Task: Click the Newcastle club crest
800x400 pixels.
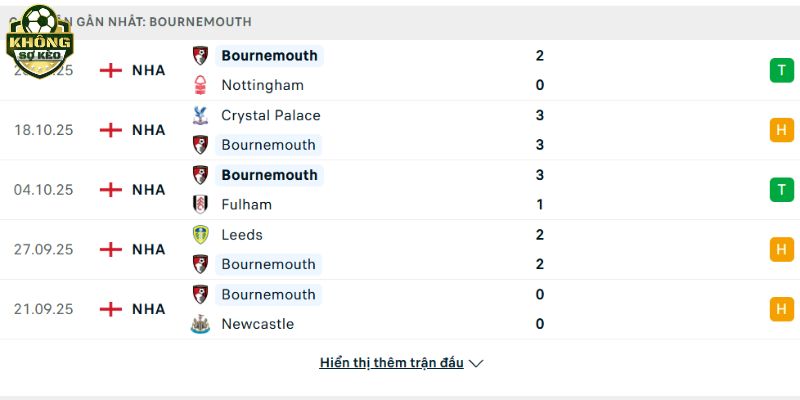Action: (x=201, y=324)
